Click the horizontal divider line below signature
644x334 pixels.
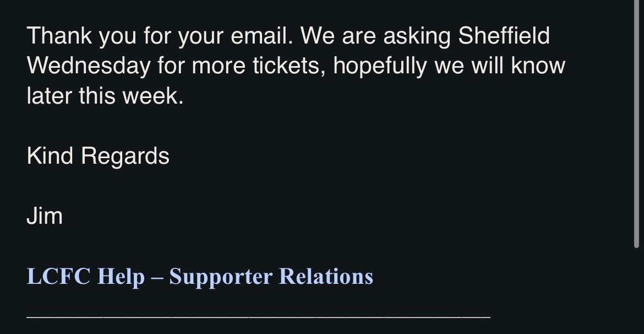(x=258, y=317)
